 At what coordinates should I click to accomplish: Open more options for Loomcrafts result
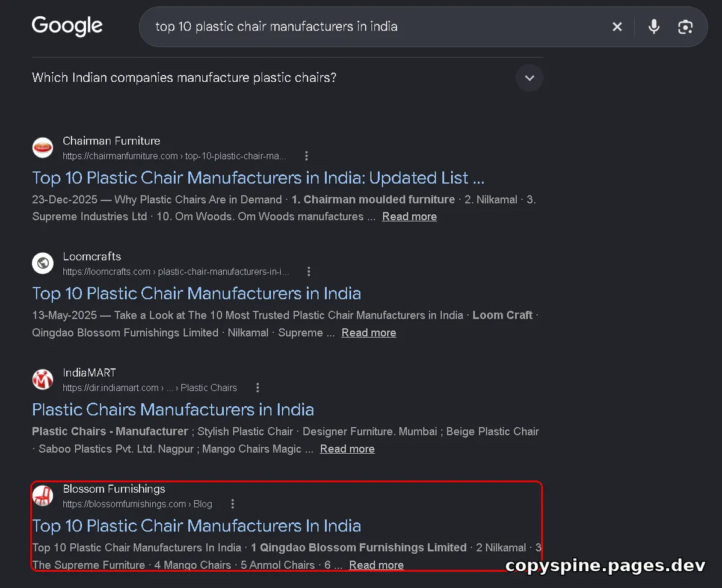[309, 271]
